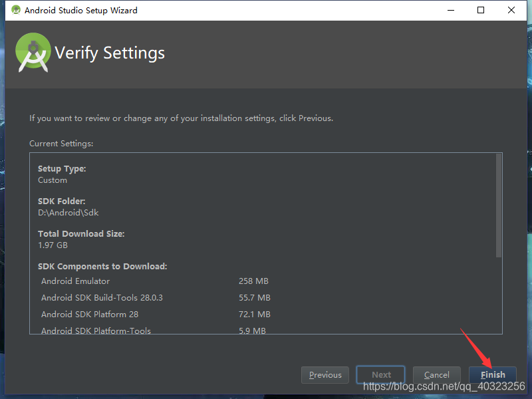This screenshot has height=399, width=532.
Task: Select the 'Android SDK Platform 28' row
Action: [x=156, y=314]
